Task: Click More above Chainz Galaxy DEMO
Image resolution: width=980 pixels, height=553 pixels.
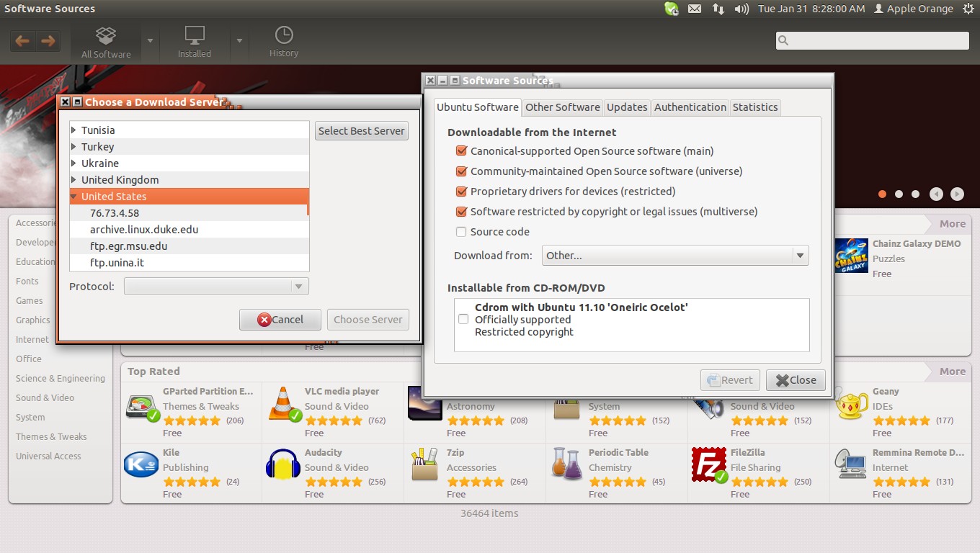Action: (x=952, y=224)
